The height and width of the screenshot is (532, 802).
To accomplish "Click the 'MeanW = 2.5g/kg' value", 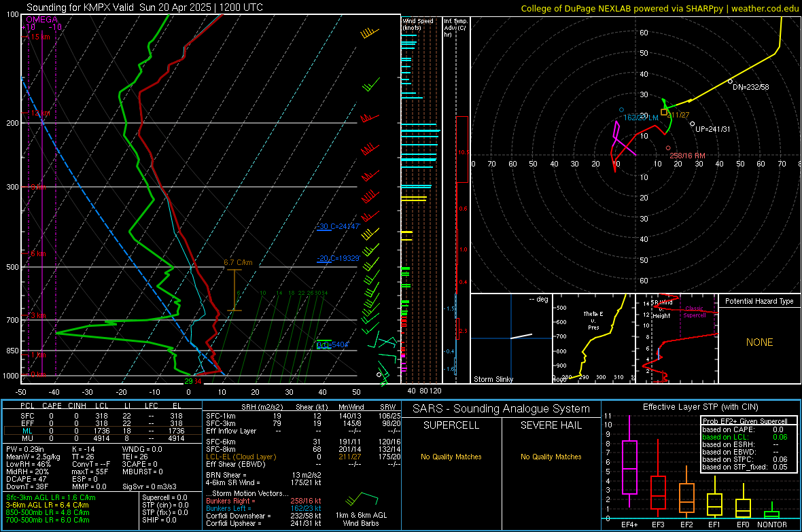I will pyautogui.click(x=33, y=457).
